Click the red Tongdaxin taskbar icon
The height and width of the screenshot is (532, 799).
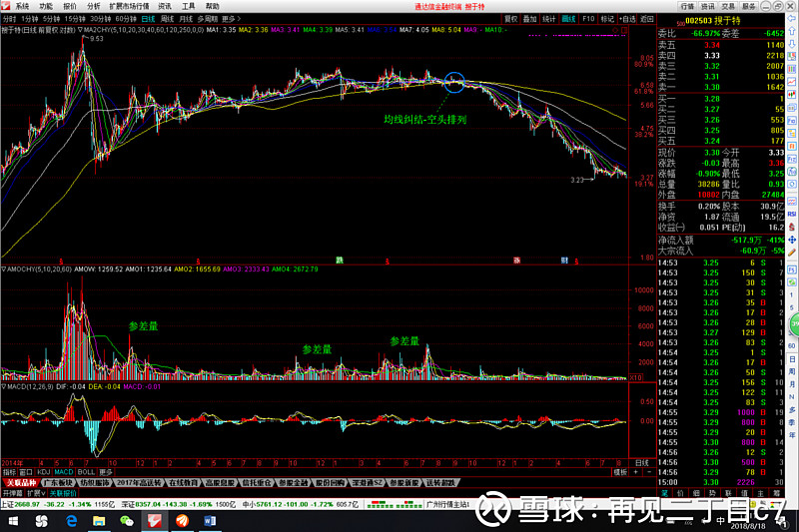(x=155, y=521)
